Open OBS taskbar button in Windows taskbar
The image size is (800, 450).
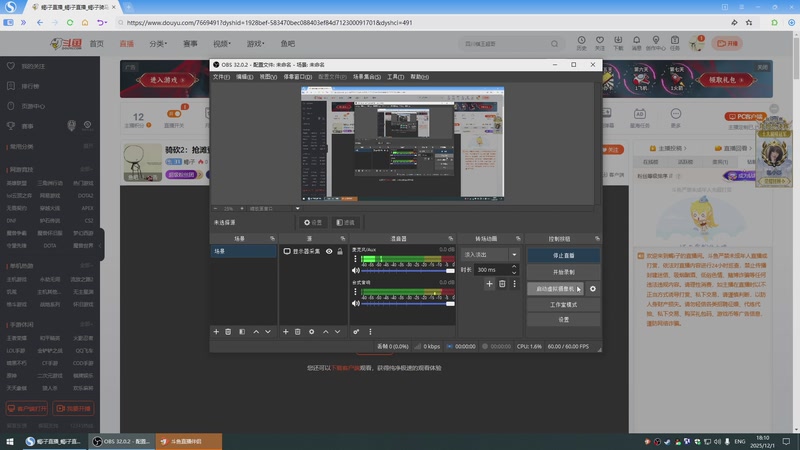(x=121, y=441)
